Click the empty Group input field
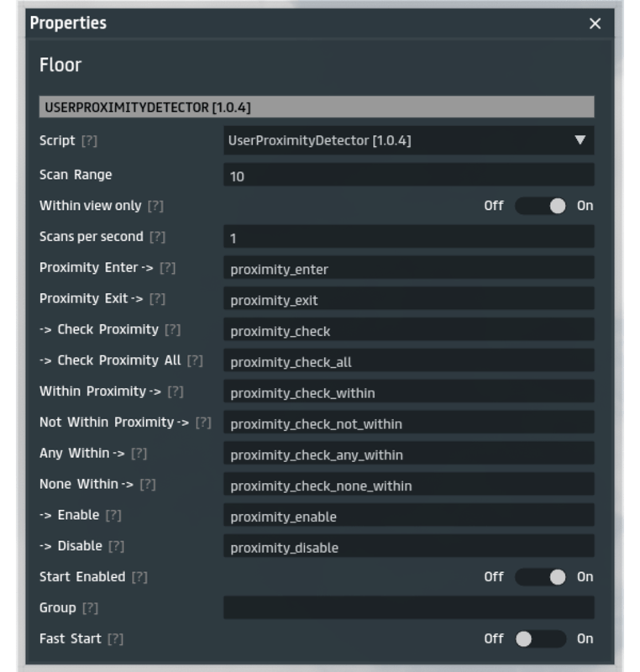 pos(408,608)
